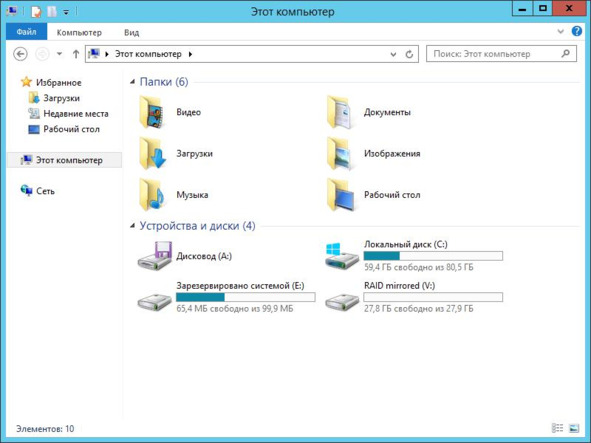
Task: Switch to details view icon in status bar
Action: 557,428
